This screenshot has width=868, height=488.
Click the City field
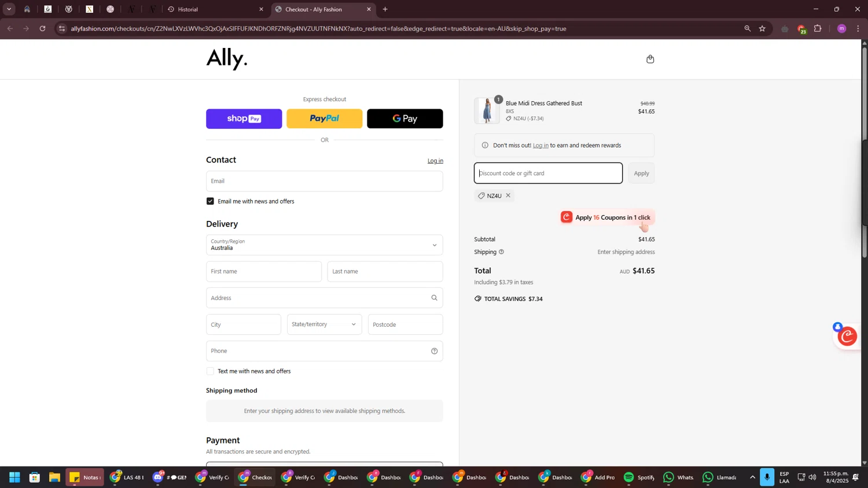click(243, 324)
